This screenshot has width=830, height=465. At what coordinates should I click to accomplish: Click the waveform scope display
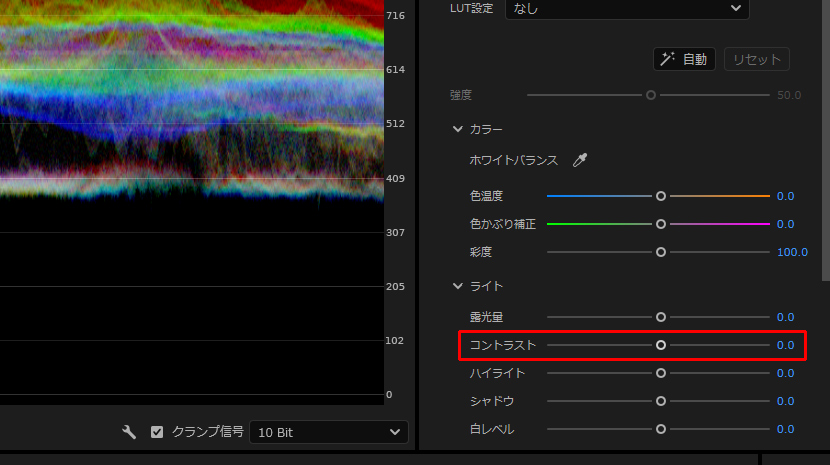point(192,201)
